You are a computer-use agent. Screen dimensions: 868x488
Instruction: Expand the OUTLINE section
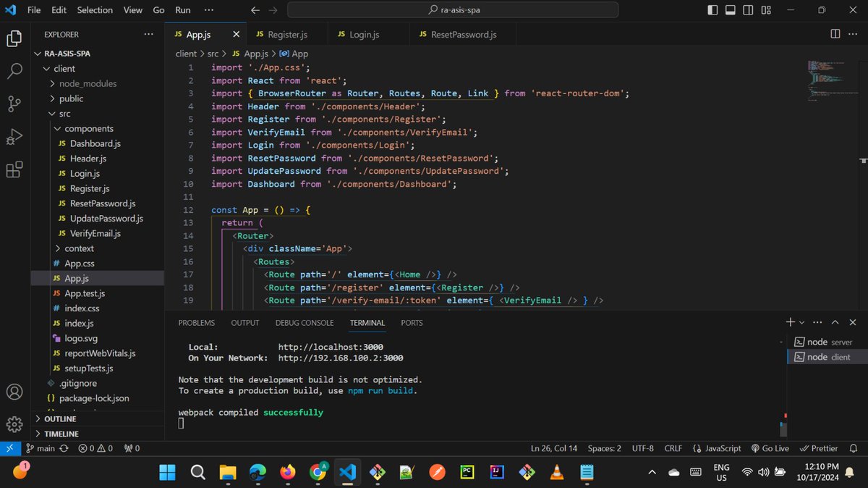click(97, 418)
